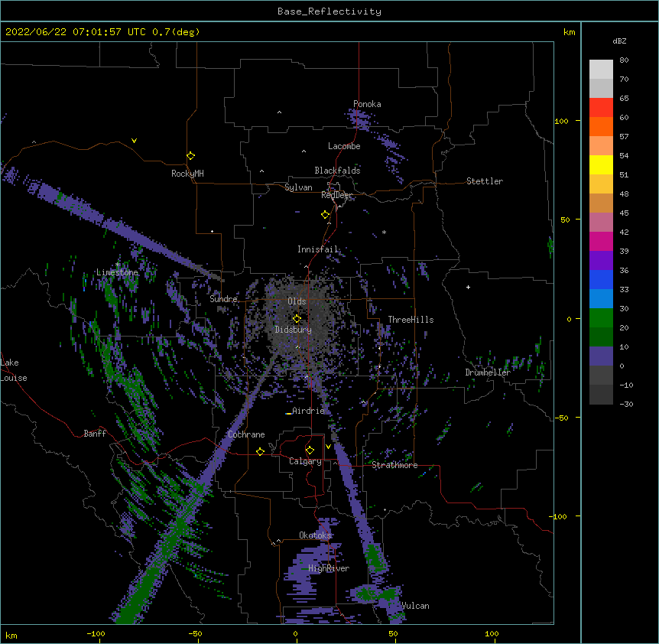Click the Olds city label

point(297,301)
